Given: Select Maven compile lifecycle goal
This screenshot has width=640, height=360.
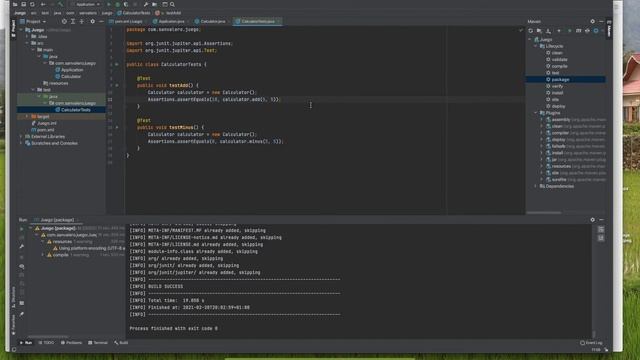Looking at the screenshot, I should click(556, 66).
